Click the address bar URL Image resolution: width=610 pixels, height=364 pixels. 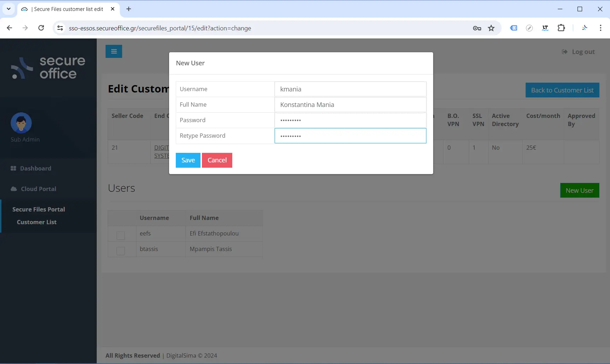[160, 28]
